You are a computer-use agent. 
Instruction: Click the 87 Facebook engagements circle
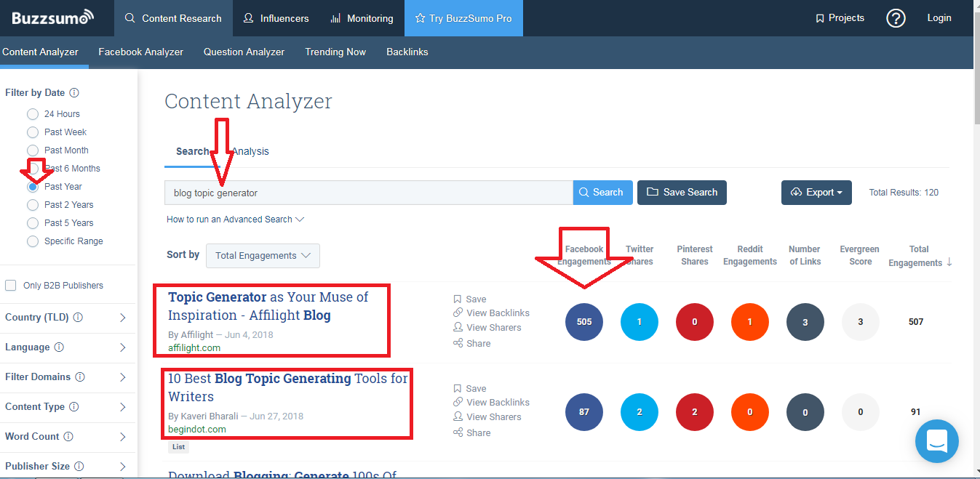point(584,412)
